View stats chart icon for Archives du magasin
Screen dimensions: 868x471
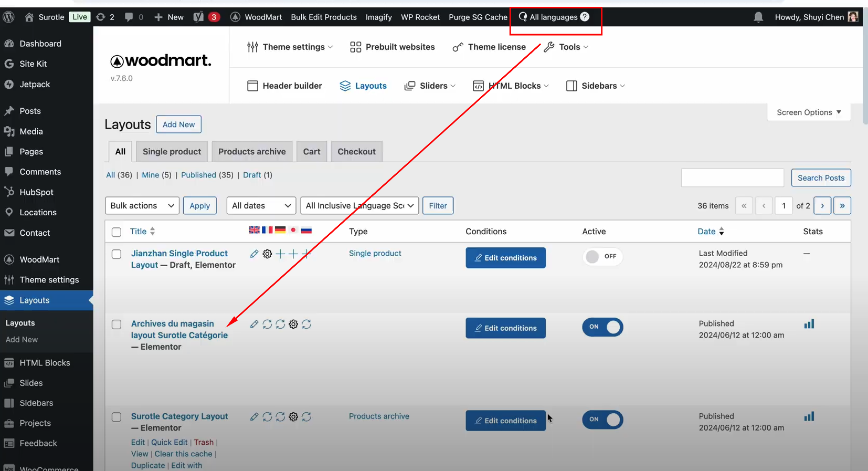click(809, 324)
